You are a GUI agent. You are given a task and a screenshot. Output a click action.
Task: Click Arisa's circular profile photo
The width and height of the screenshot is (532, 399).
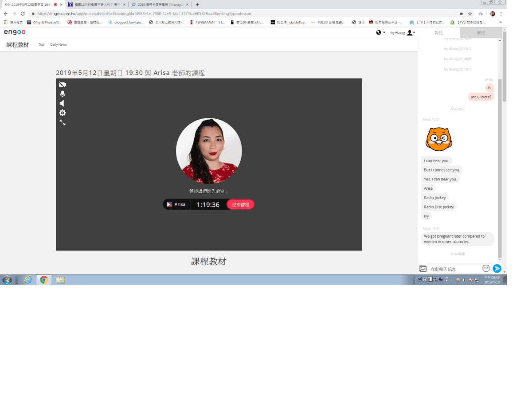pyautogui.click(x=209, y=151)
